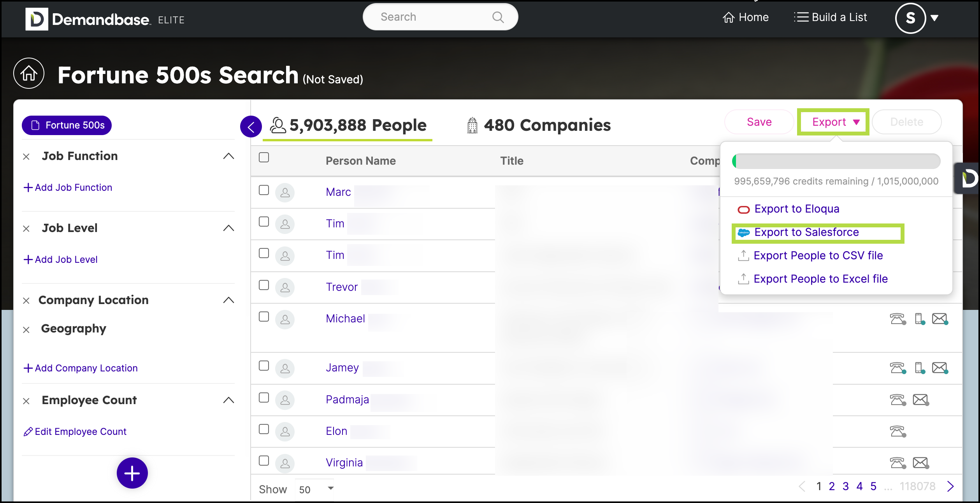
Task: Remove the Geography sub-filter
Action: [26, 330]
